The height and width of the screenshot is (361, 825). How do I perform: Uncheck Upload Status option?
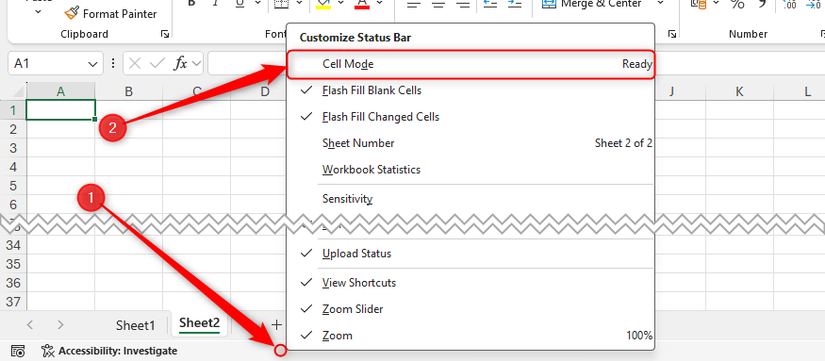point(470,254)
